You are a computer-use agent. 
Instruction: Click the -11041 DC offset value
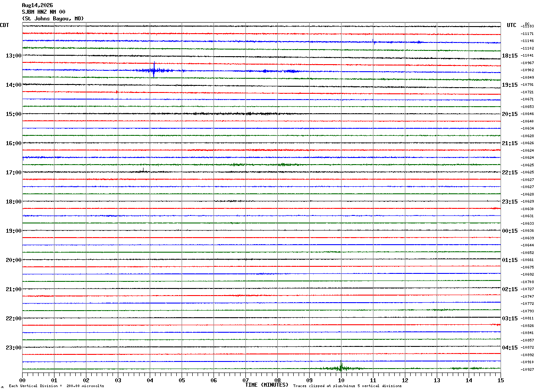click(x=527, y=56)
